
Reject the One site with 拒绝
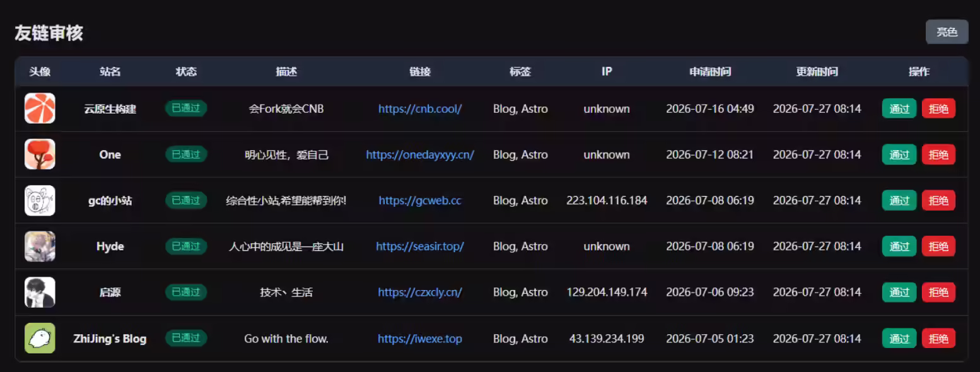coord(938,154)
